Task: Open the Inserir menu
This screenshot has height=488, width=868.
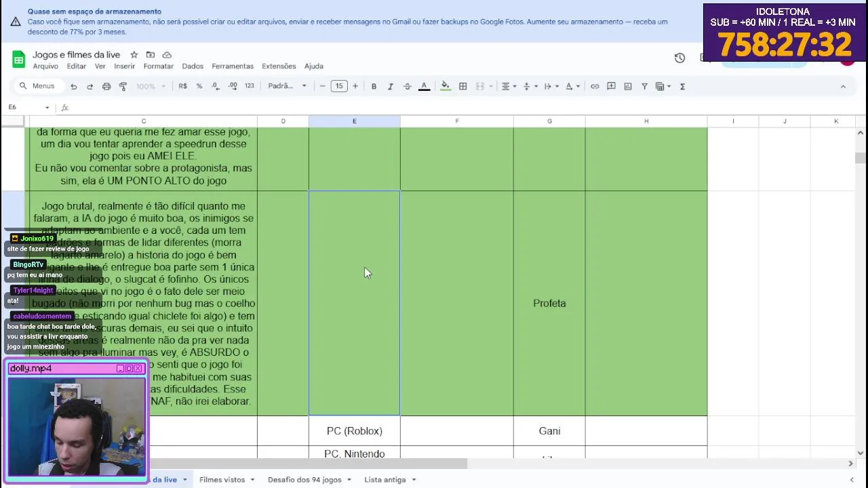Action: pyautogui.click(x=125, y=66)
